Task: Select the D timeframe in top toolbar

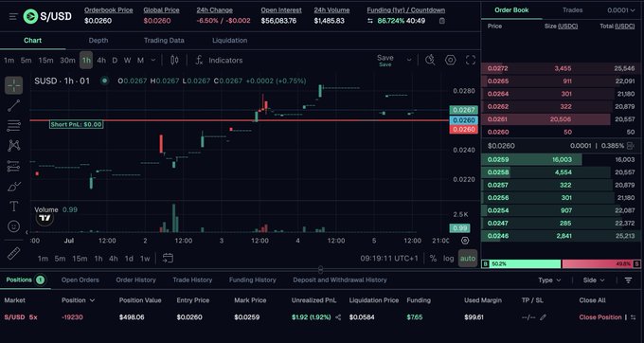Action: pyautogui.click(x=115, y=61)
